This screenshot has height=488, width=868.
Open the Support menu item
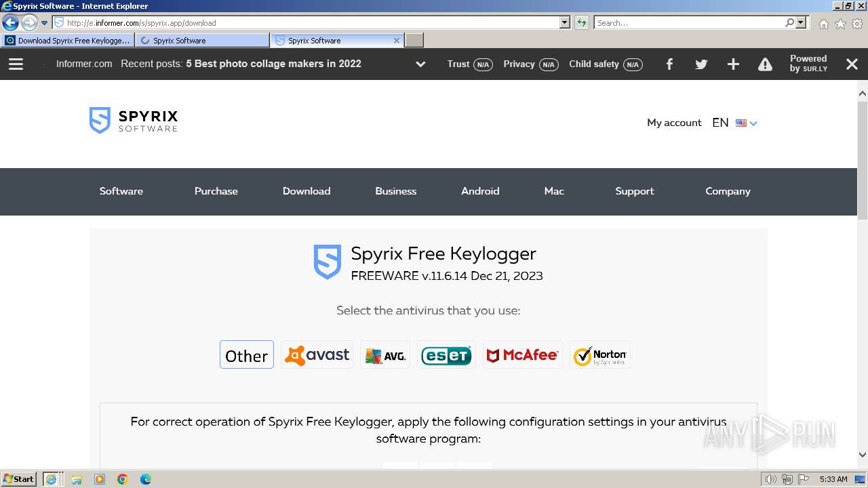click(x=635, y=191)
